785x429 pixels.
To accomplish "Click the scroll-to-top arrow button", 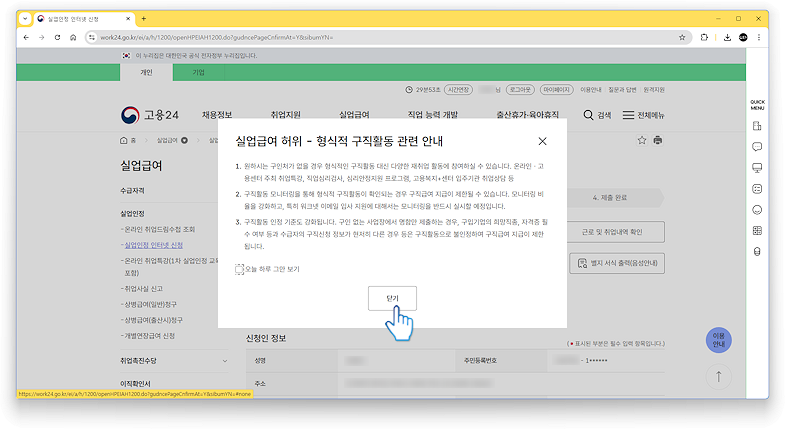I will (718, 377).
